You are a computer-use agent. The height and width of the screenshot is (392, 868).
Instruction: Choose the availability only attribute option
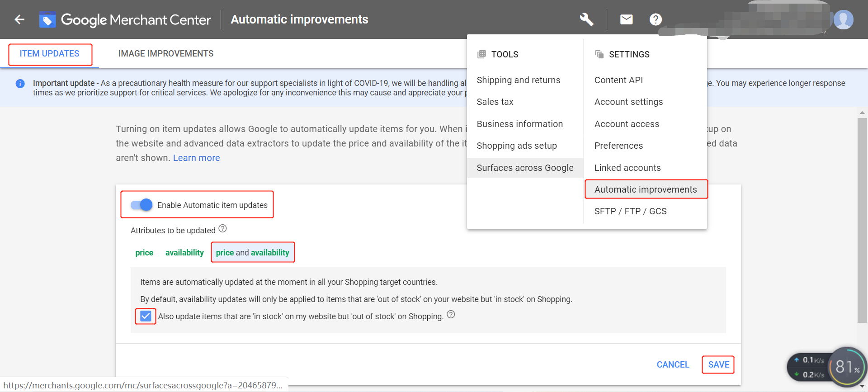click(x=184, y=252)
